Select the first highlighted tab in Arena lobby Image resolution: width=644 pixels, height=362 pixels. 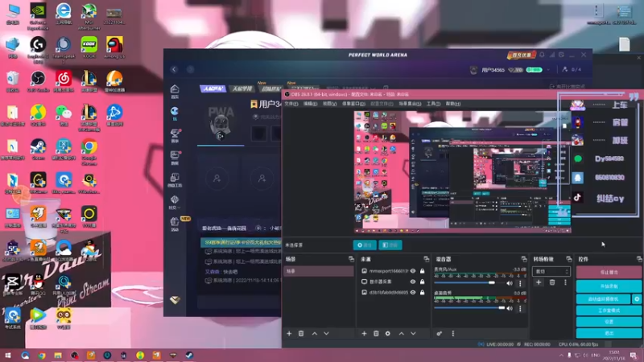coord(213,88)
